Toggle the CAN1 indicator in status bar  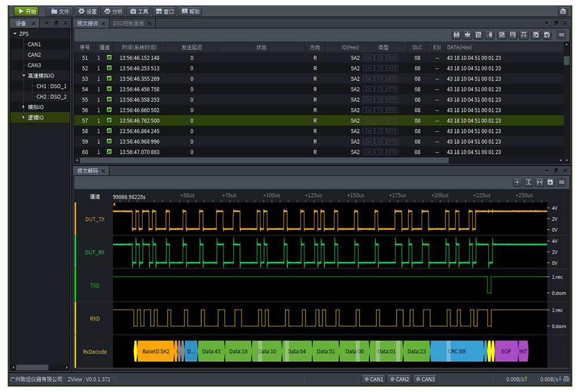[x=374, y=379]
